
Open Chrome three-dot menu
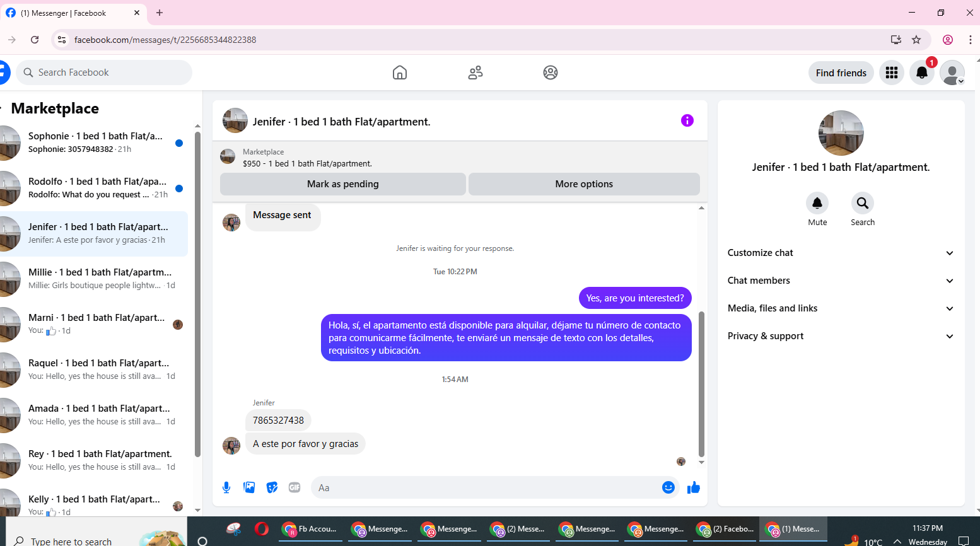970,40
